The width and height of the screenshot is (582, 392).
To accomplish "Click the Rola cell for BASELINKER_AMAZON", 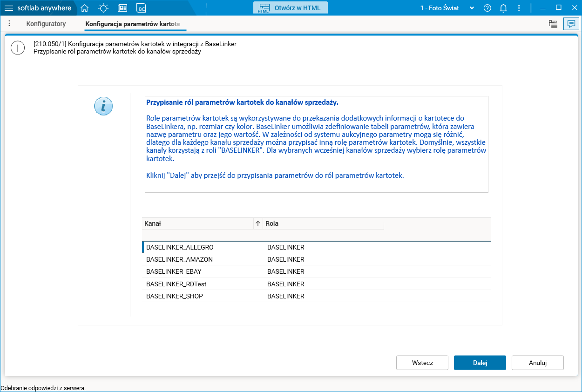I will pos(285,259).
